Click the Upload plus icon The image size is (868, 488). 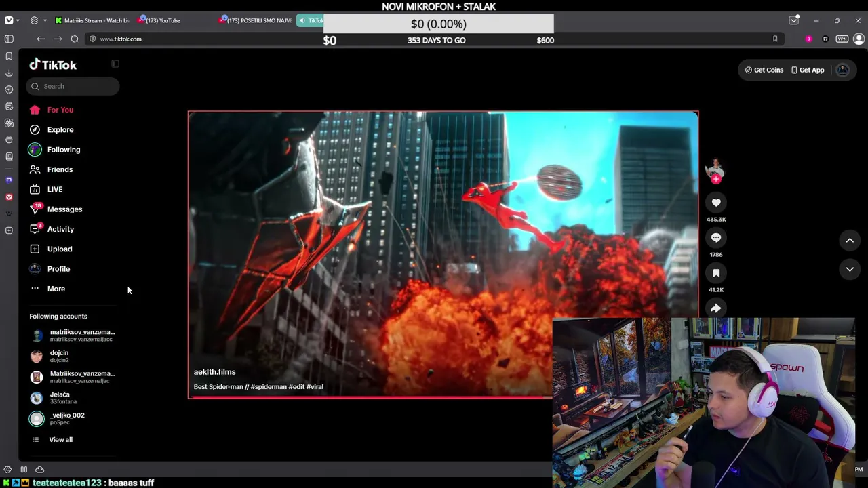click(35, 249)
